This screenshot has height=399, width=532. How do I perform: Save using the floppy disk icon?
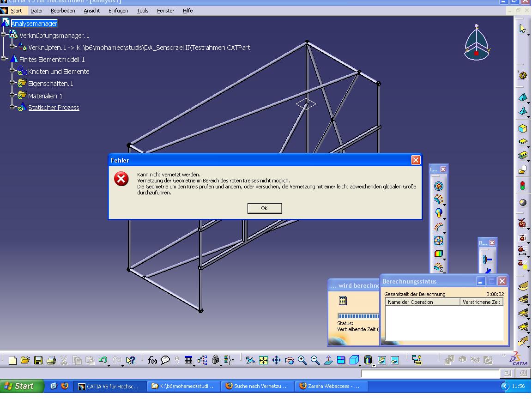tap(38, 360)
